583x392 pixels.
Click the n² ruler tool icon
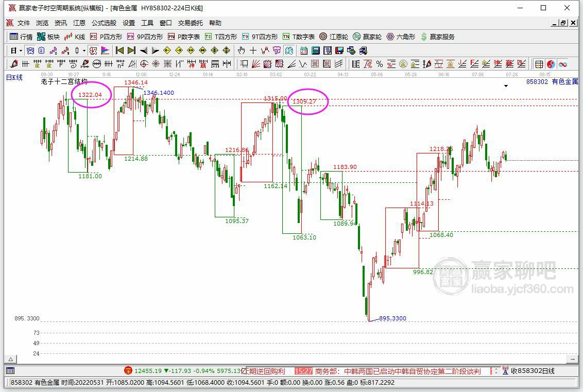point(121,64)
